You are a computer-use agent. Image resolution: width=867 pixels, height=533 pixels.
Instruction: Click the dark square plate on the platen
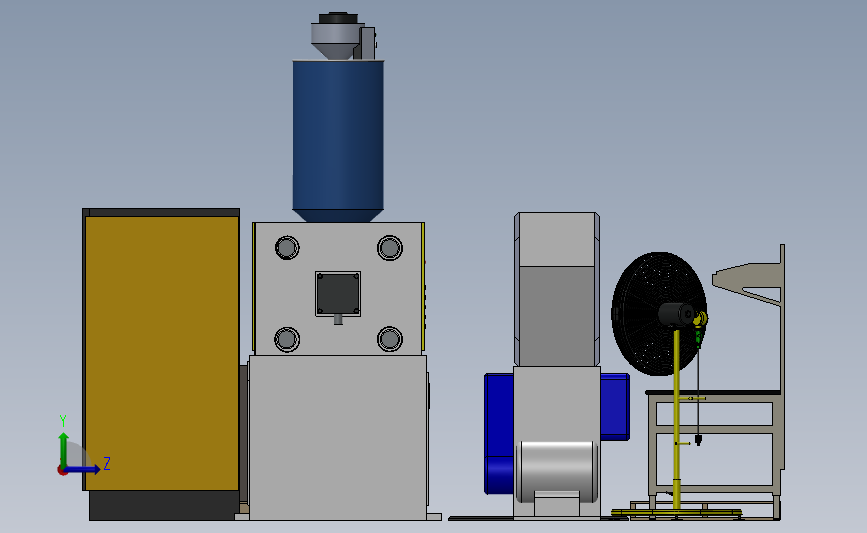coord(338,294)
